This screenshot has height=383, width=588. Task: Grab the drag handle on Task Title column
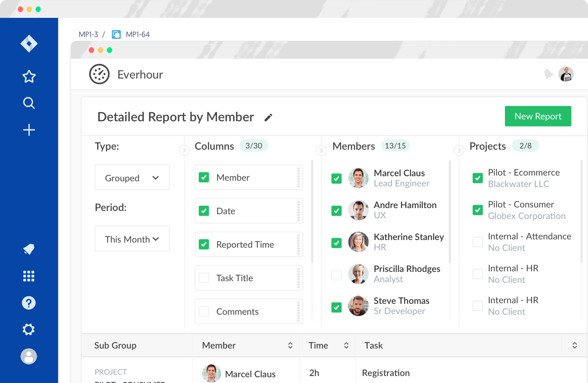(x=298, y=278)
